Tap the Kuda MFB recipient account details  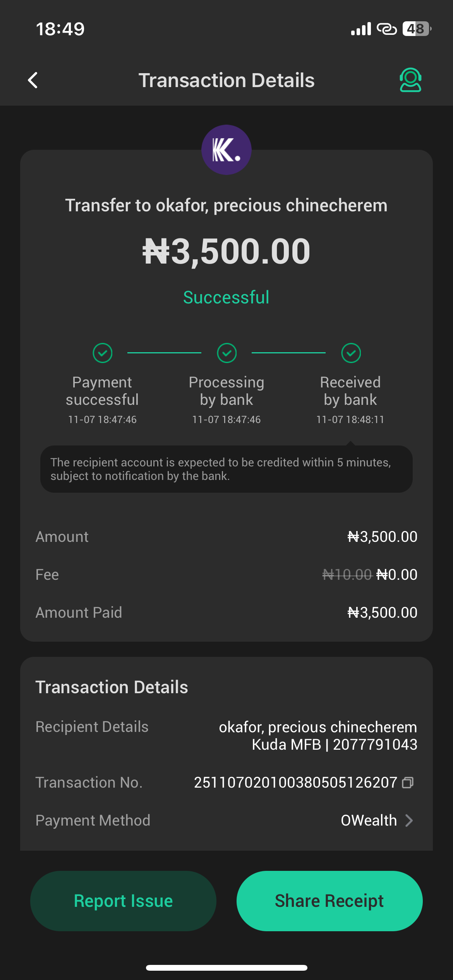pos(335,745)
